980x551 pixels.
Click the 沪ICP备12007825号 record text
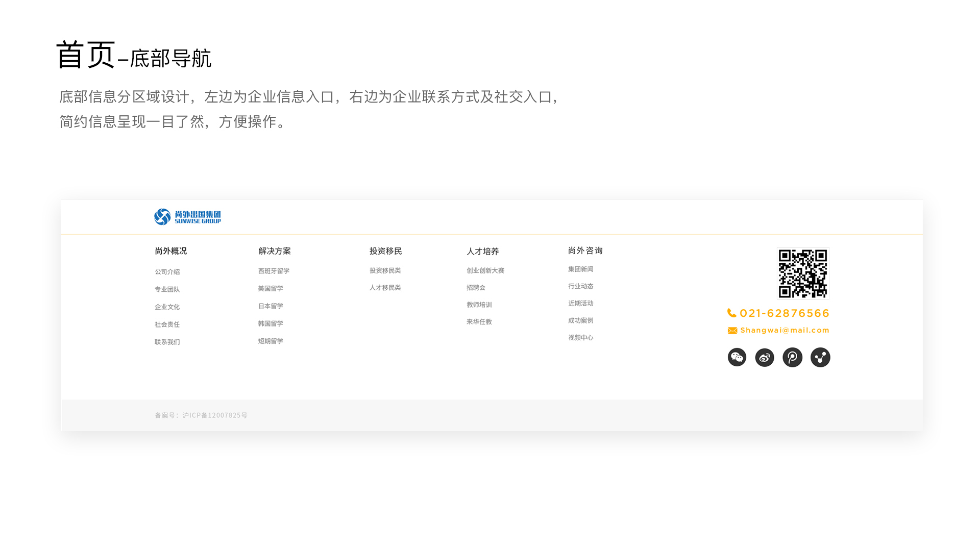[x=215, y=415]
